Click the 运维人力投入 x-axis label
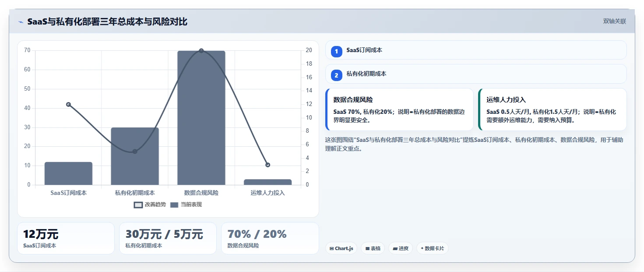 click(268, 193)
